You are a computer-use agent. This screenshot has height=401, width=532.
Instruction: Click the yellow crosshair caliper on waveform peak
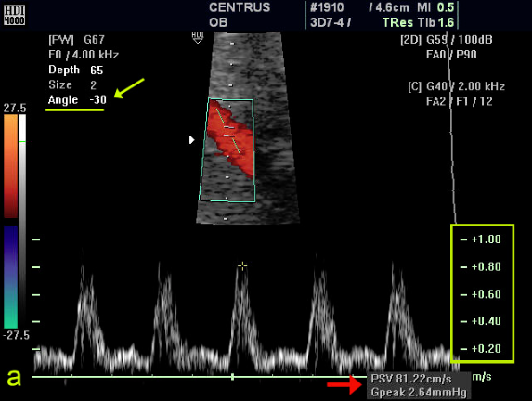coord(242,266)
